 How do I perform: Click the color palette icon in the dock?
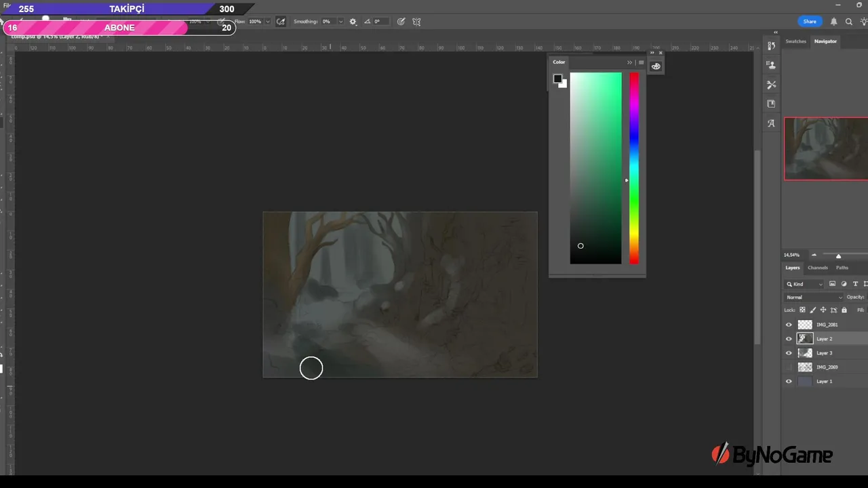(x=656, y=66)
